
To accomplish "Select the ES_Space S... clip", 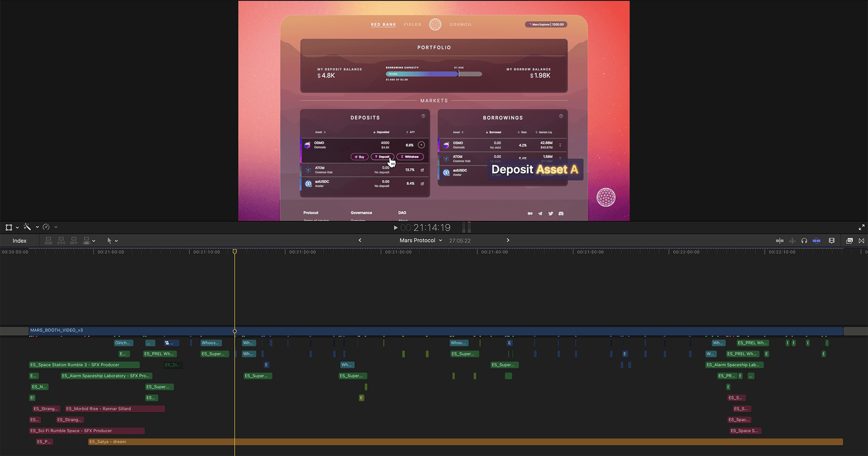I will pos(745,431).
